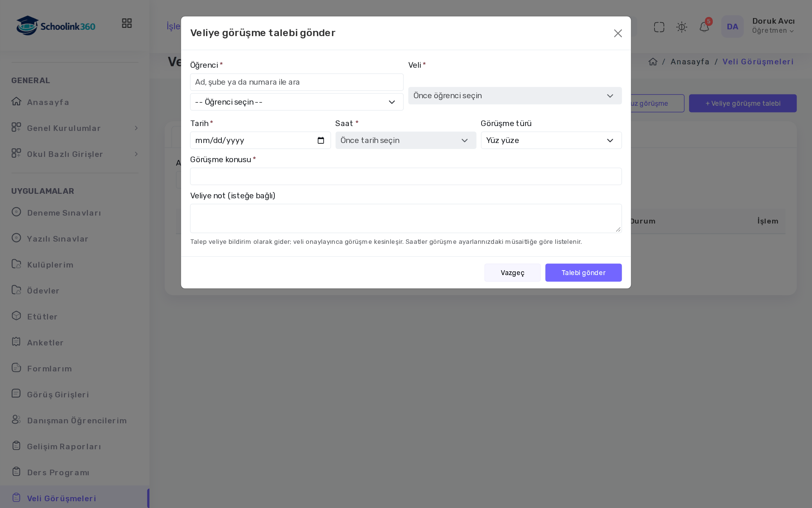Open the Öğrenci seçin dropdown
This screenshot has width=812, height=508.
(297, 102)
